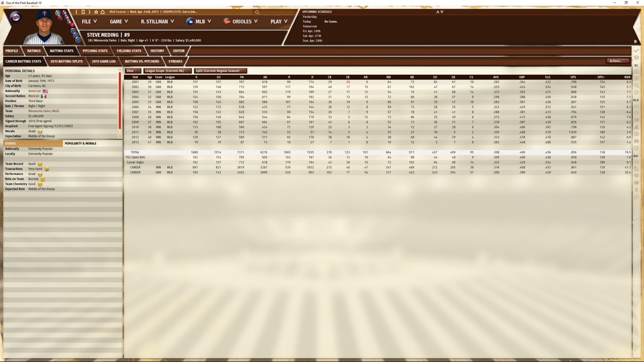
Task: Switch to Popularity & Morale tab
Action: click(81, 143)
